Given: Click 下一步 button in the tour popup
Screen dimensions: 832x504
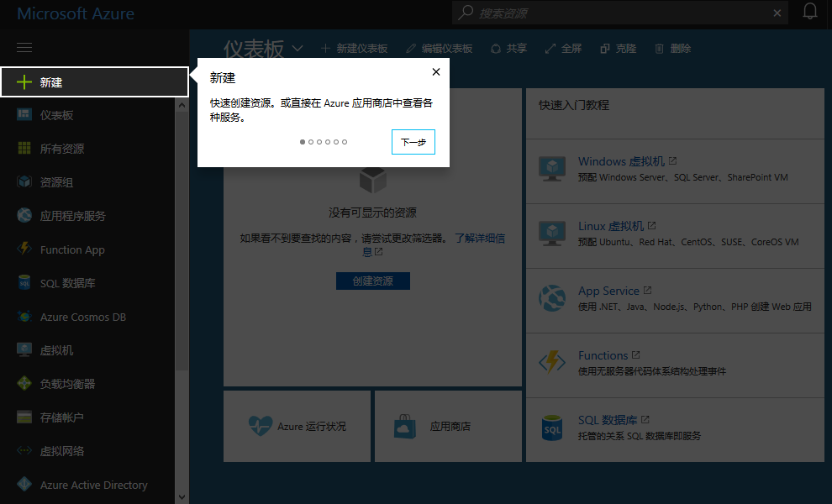Looking at the screenshot, I should [413, 142].
